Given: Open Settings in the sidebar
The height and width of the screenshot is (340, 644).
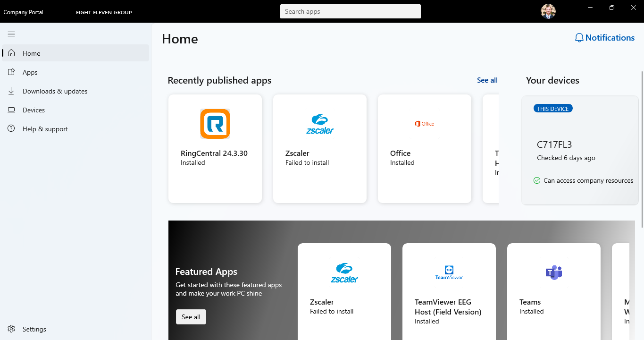Looking at the screenshot, I should coord(75,329).
